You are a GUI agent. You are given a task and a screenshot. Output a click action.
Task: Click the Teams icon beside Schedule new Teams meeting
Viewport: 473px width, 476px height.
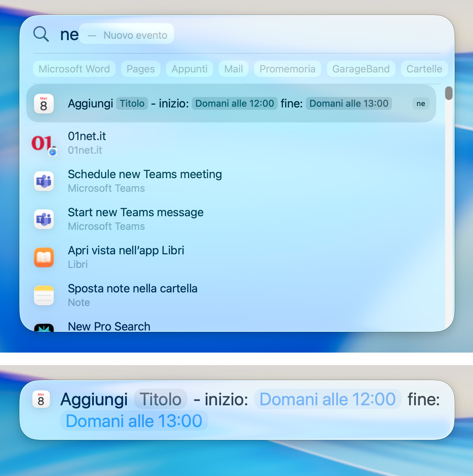(44, 181)
